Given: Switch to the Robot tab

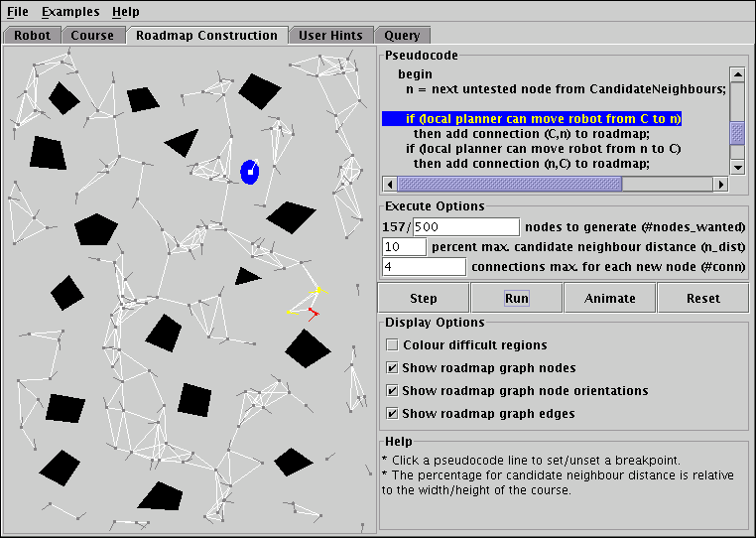Looking at the screenshot, I should tap(32, 35).
